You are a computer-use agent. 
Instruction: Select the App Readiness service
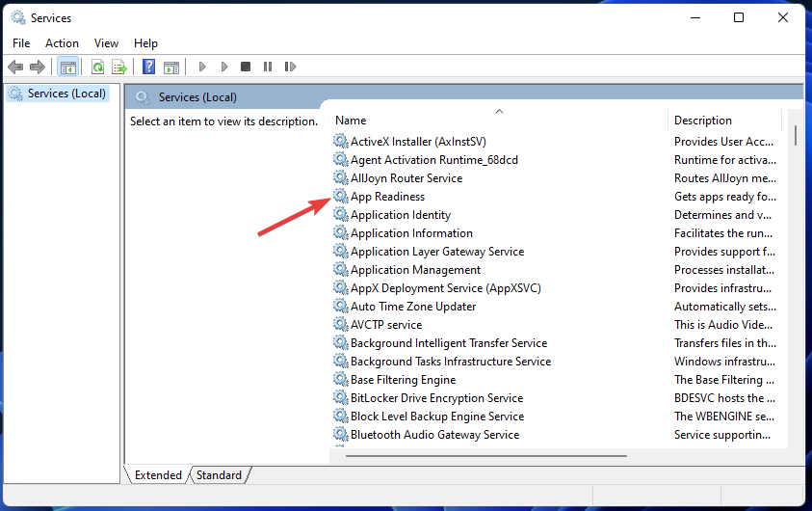(x=387, y=197)
